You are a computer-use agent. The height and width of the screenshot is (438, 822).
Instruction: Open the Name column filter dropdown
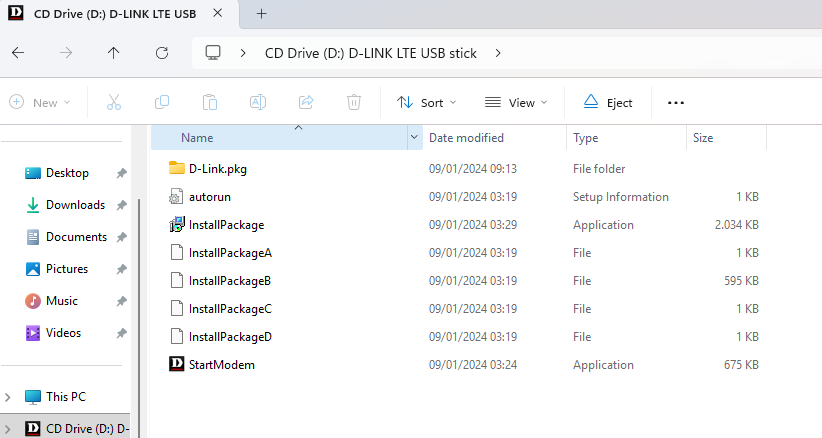coord(414,138)
